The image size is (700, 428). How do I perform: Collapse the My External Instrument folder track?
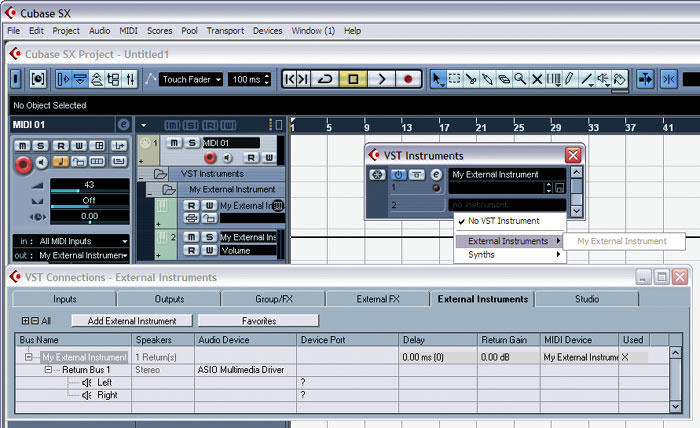(x=150, y=194)
